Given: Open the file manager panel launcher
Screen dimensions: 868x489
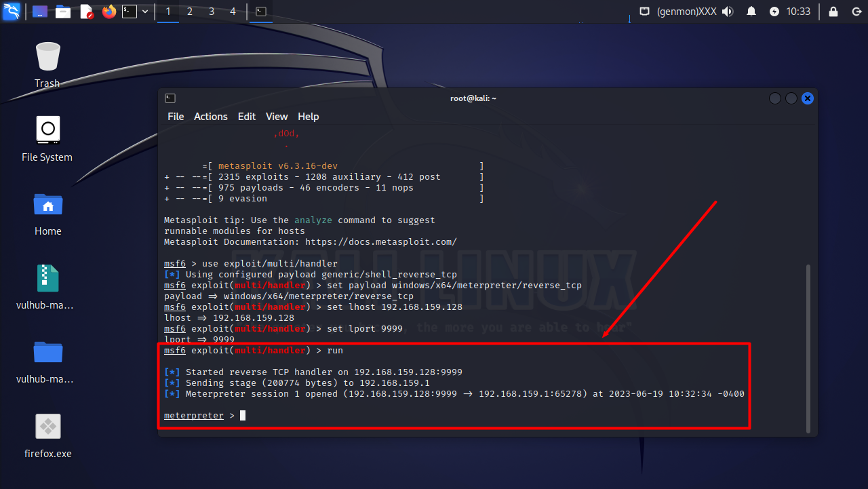Looking at the screenshot, I should coord(63,12).
